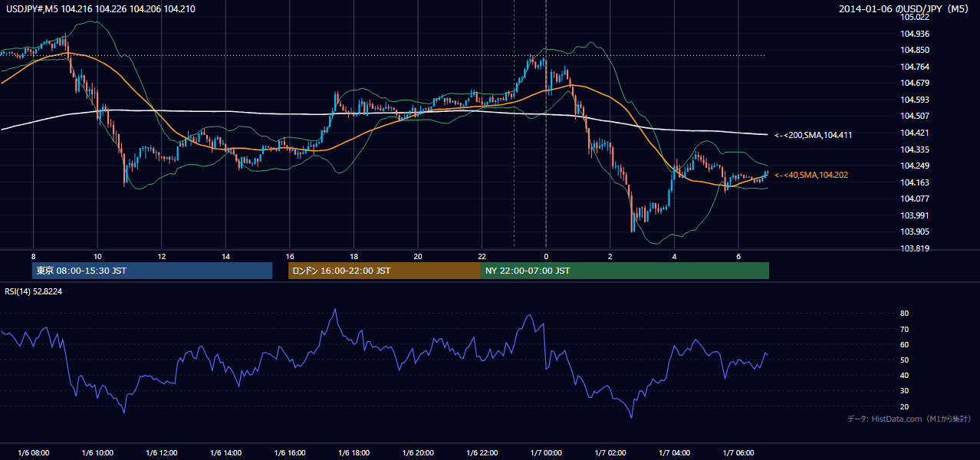This screenshot has width=980, height=460.
Task: Click the HistData.com data source text
Action: [x=909, y=419]
